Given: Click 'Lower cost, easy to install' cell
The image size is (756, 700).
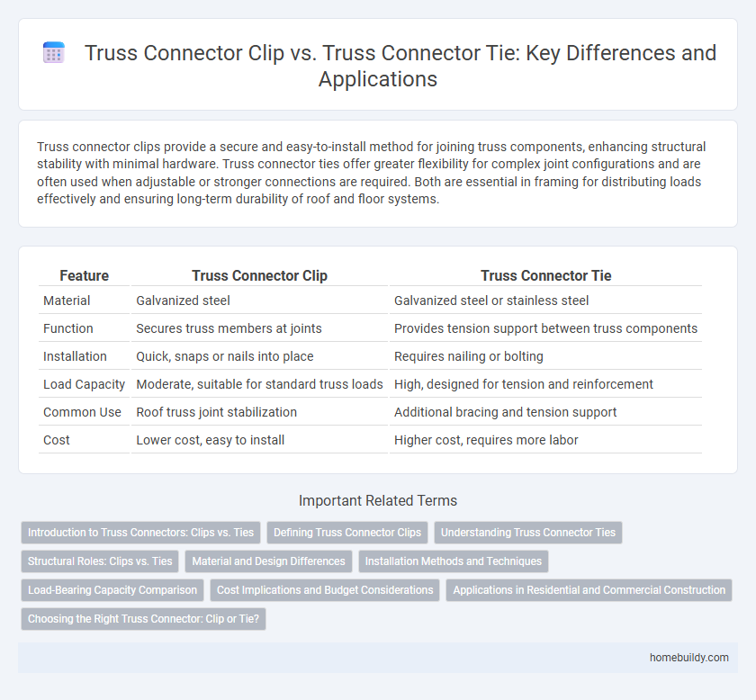Looking at the screenshot, I should 259,440.
